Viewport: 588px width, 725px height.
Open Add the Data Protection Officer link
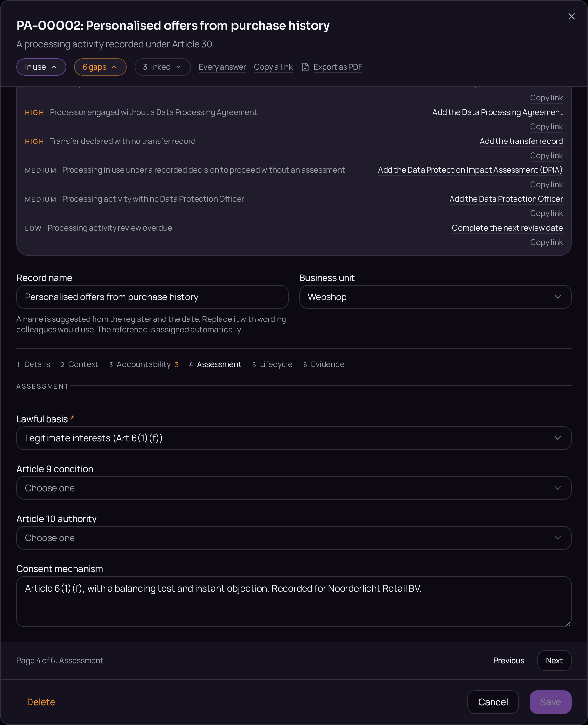click(506, 199)
